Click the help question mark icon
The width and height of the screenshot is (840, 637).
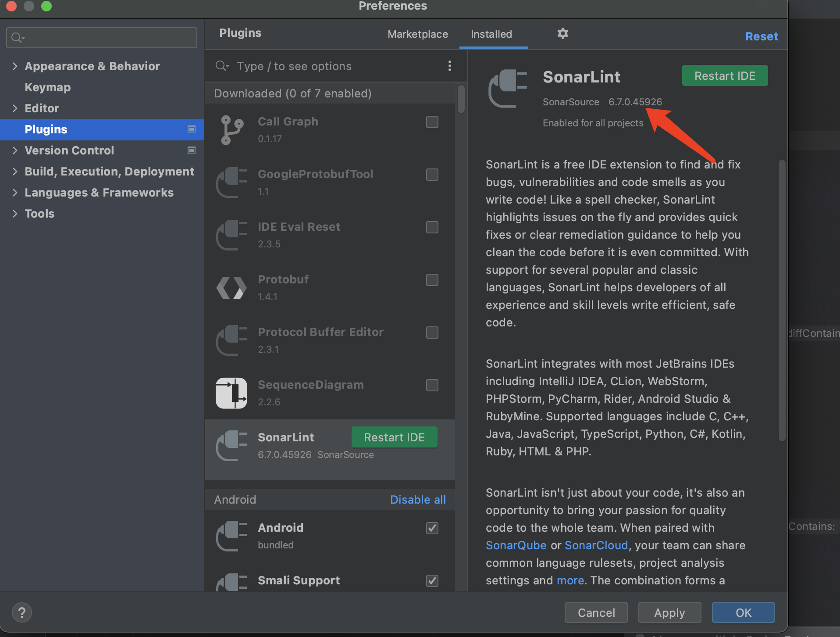22,612
